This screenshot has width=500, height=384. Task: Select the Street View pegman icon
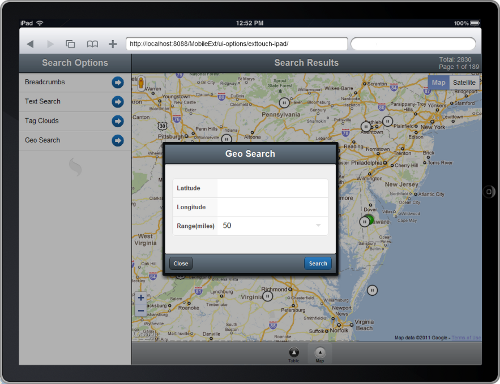[141, 83]
